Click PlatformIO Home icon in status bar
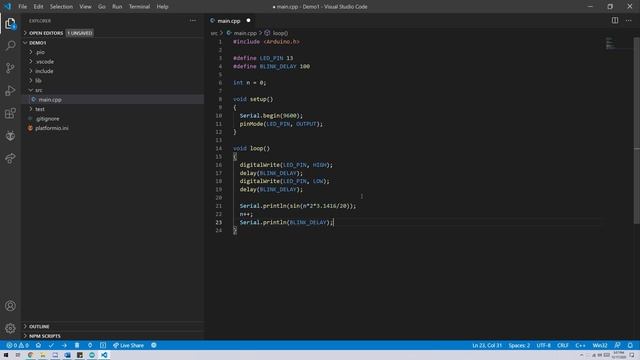 (38, 345)
